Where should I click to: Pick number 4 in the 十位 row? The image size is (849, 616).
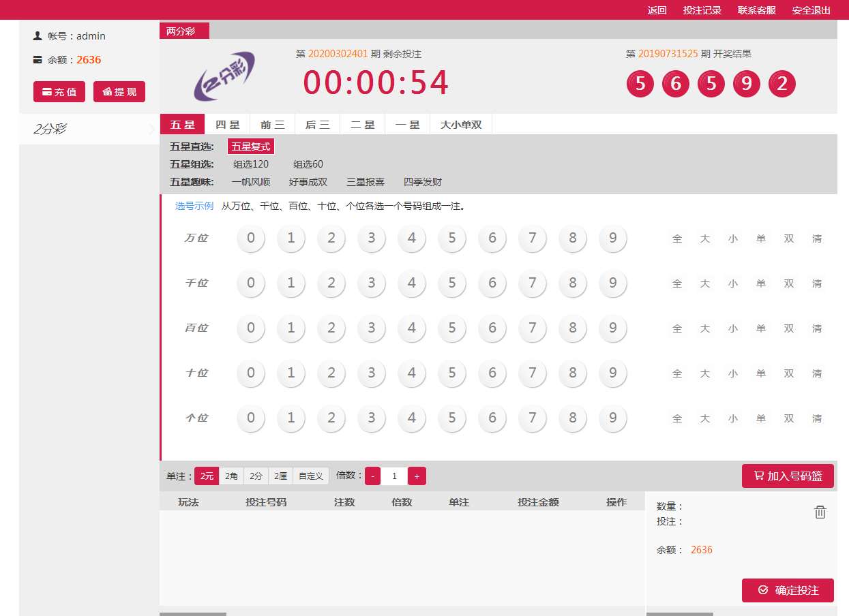point(412,373)
